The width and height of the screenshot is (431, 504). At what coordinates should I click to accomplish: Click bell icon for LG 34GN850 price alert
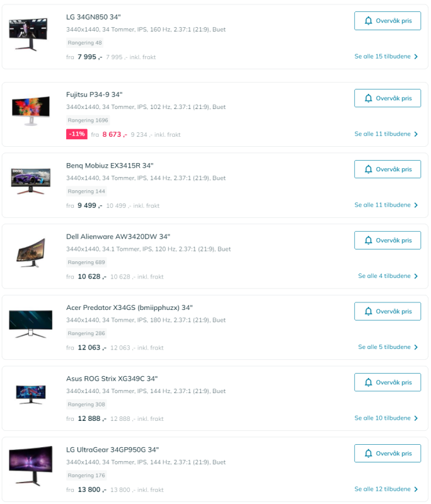368,21
